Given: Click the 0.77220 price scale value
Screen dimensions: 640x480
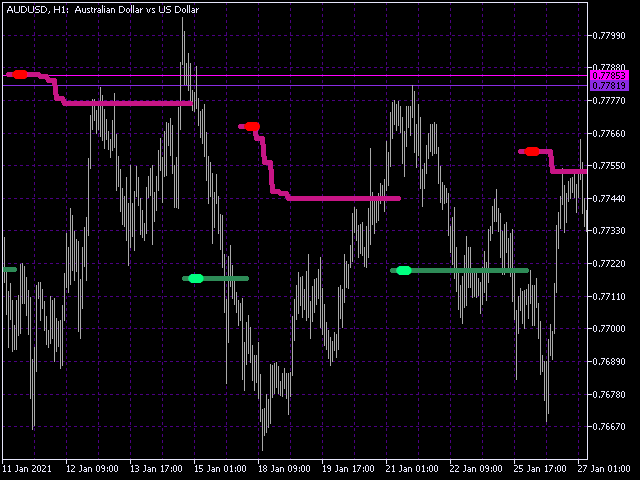Looking at the screenshot, I should (x=609, y=264).
